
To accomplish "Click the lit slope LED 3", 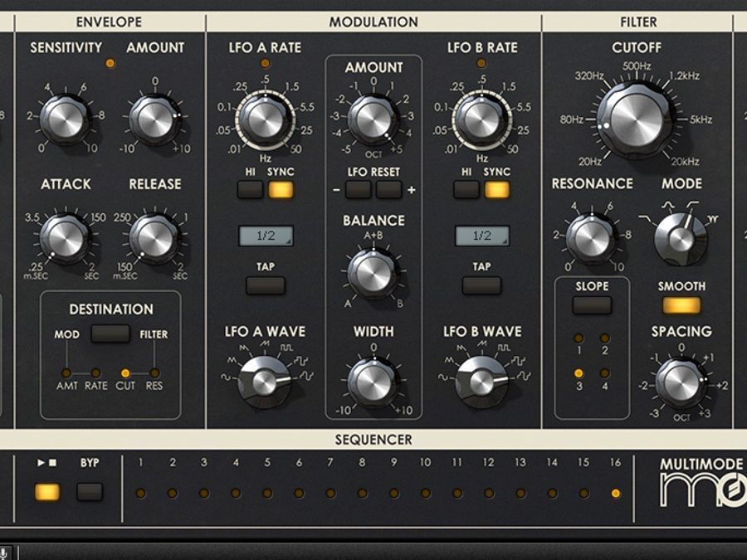I will (579, 373).
